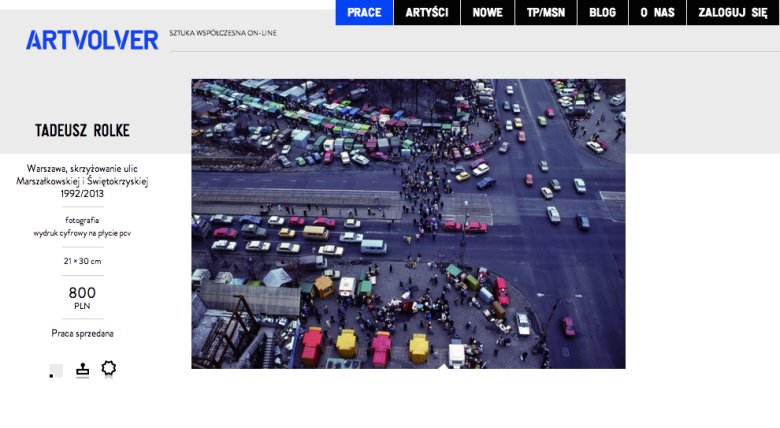The height and width of the screenshot is (428, 780).
Task: Click the Warsaw intersection photograph
Action: [408, 223]
